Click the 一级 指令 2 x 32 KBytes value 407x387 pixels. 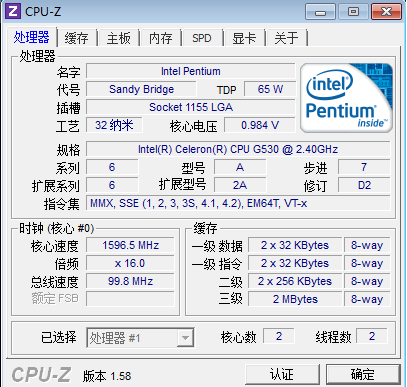click(x=295, y=263)
